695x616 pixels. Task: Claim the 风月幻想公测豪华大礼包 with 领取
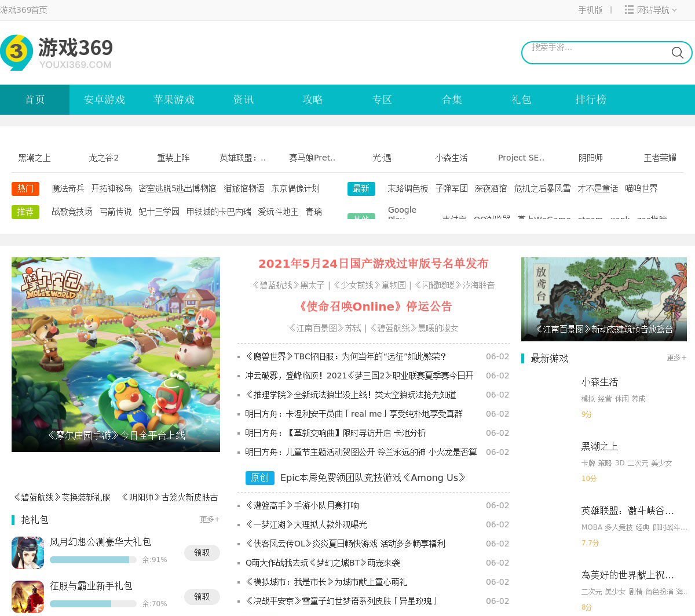pos(202,553)
